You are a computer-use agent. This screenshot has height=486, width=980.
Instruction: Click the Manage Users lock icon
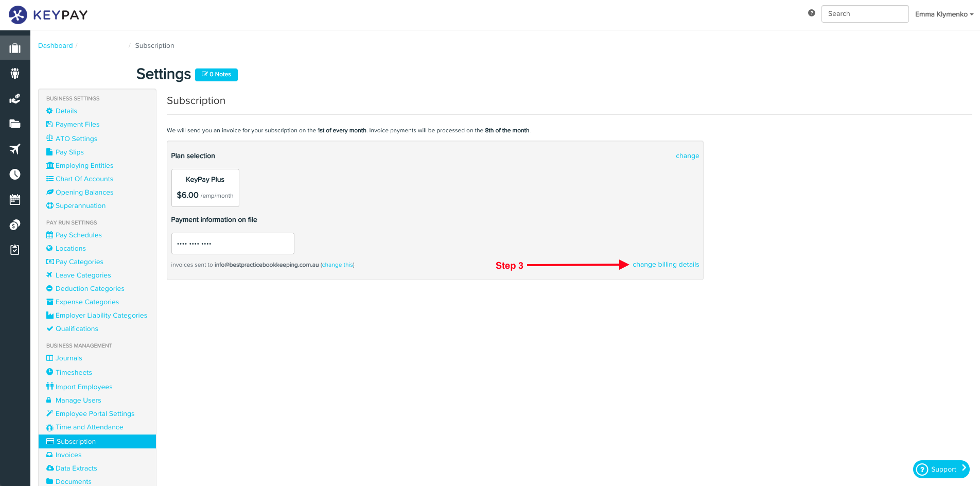(49, 400)
